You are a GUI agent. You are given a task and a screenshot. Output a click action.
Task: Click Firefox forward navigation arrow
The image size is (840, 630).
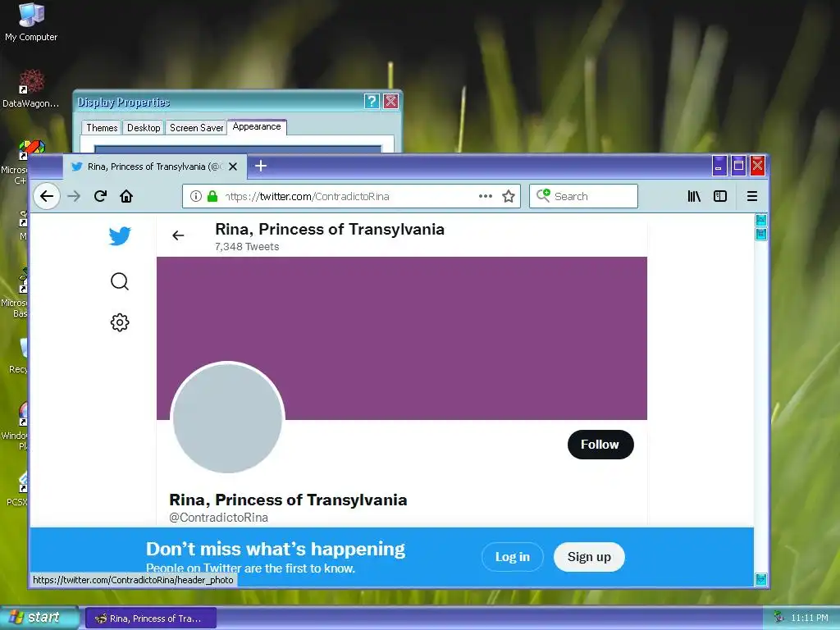[x=73, y=196]
